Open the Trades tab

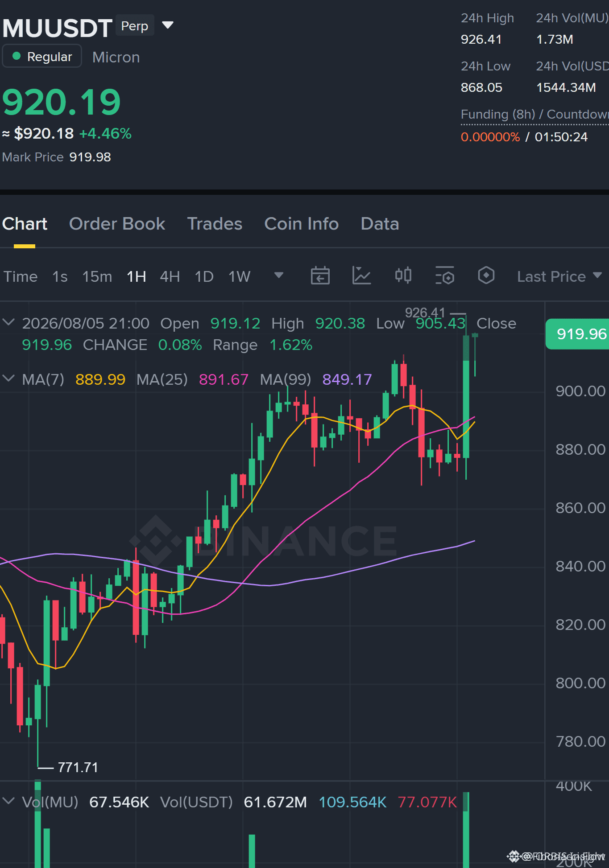[x=215, y=224]
